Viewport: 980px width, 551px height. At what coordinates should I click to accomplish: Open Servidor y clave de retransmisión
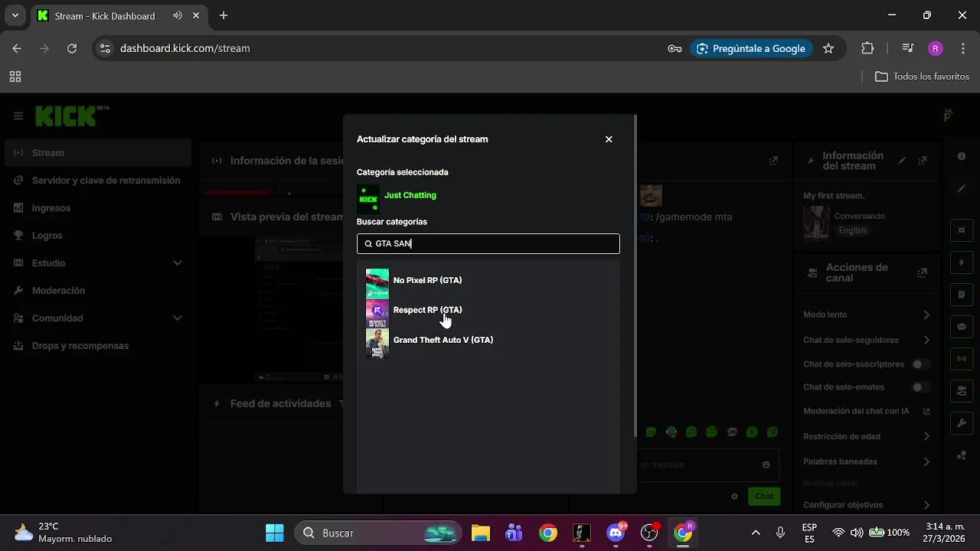pyautogui.click(x=97, y=181)
